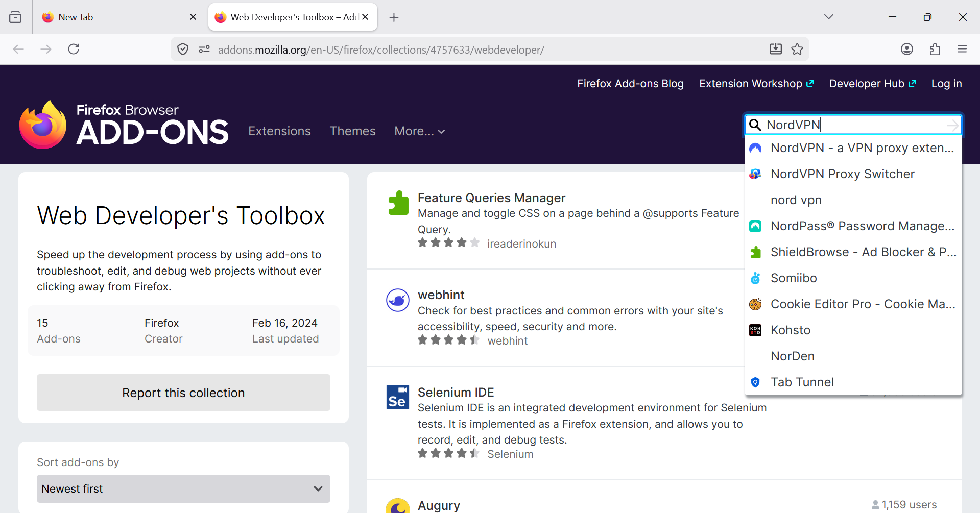Select NorDen suggestion
980x513 pixels.
(x=853, y=356)
